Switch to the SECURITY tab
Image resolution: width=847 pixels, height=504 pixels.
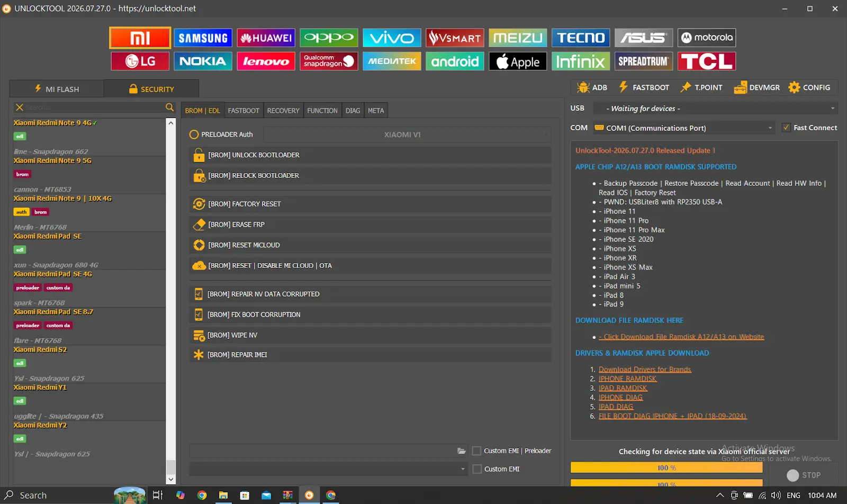coord(151,89)
